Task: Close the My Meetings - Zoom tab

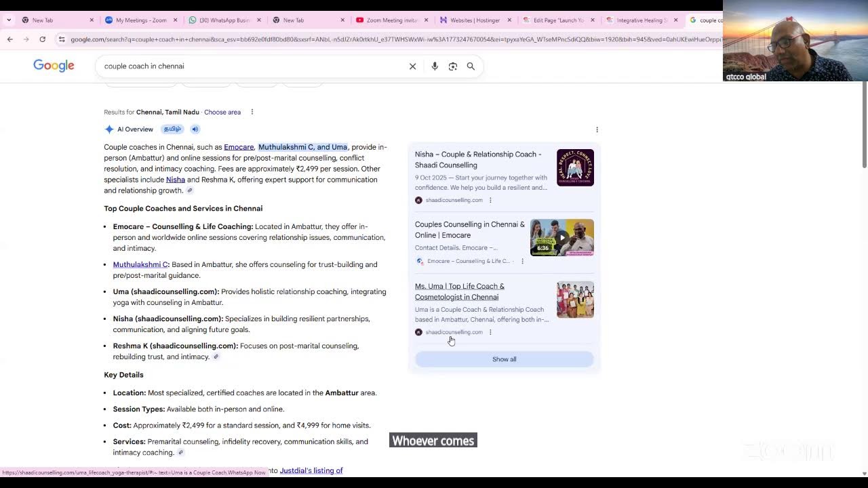Action: (175, 20)
